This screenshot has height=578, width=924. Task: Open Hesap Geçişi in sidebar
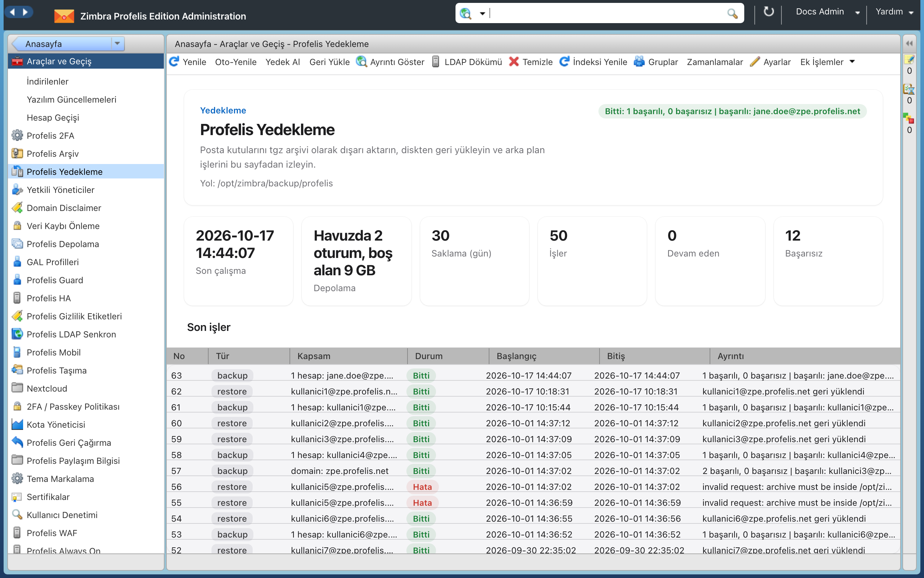[x=86, y=118]
